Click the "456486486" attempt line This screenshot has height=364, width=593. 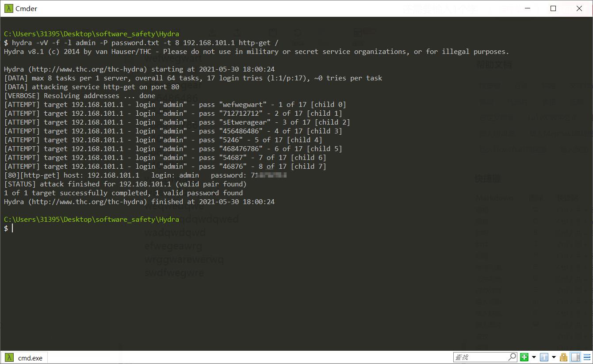[x=173, y=131]
